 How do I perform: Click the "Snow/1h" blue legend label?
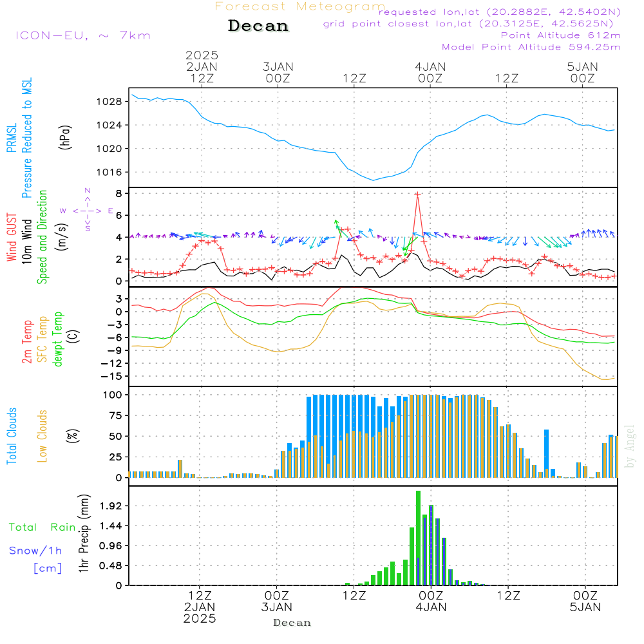coord(35,551)
